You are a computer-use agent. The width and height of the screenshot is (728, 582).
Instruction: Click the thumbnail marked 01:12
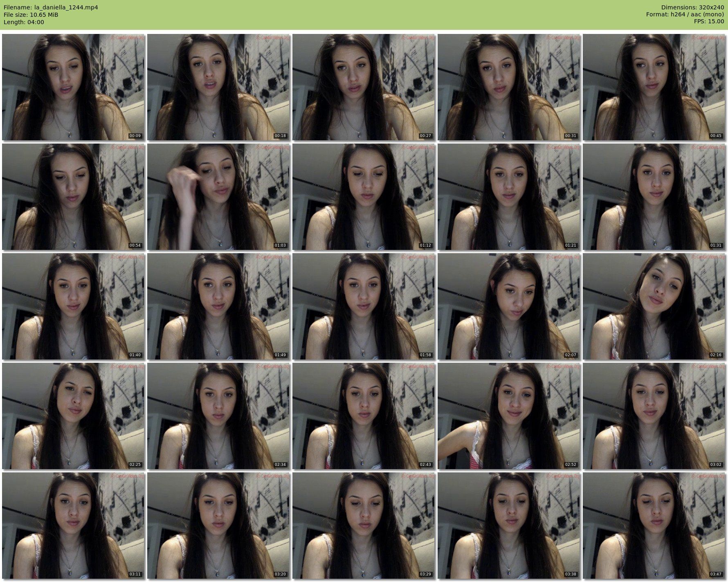364,197
